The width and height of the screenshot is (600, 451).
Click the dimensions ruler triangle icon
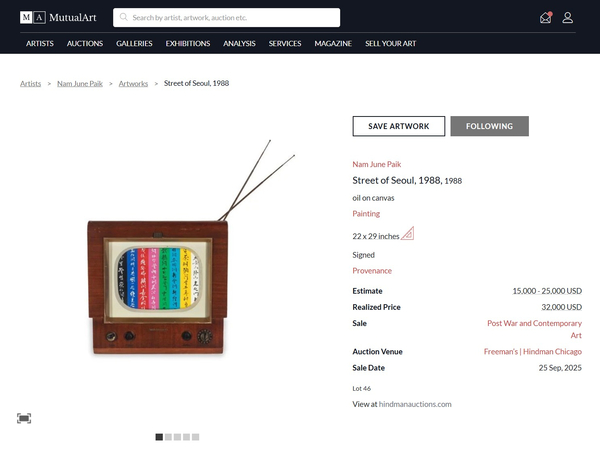408,233
